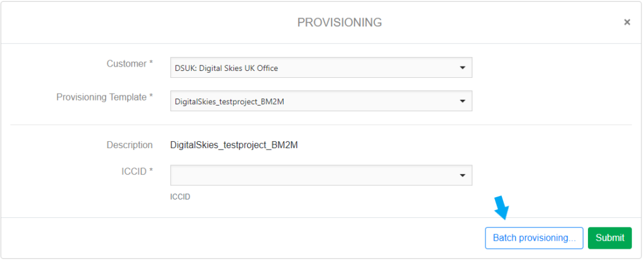644x260 pixels.
Task: Click the Description label
Action: (x=130, y=145)
